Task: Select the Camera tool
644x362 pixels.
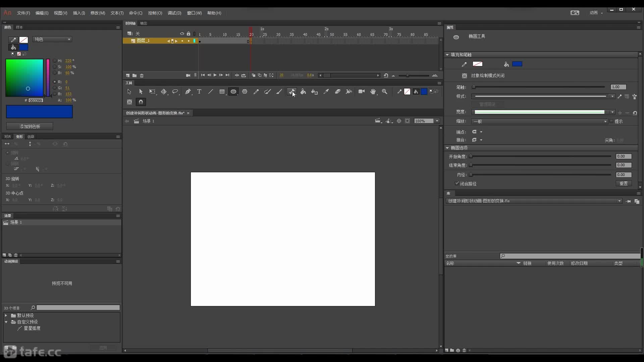Action: 362,92
